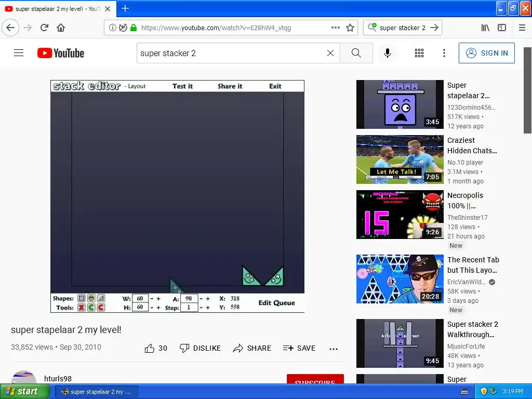Open Super stacker 2 Walkthrough thumbnail
The width and height of the screenshot is (532, 399).
[x=400, y=343]
